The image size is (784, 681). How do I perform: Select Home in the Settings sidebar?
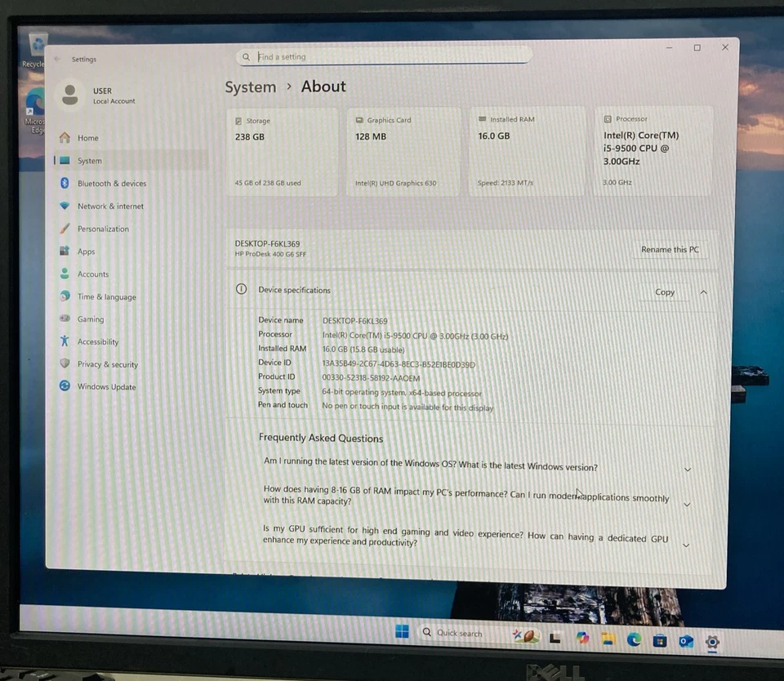pyautogui.click(x=87, y=138)
